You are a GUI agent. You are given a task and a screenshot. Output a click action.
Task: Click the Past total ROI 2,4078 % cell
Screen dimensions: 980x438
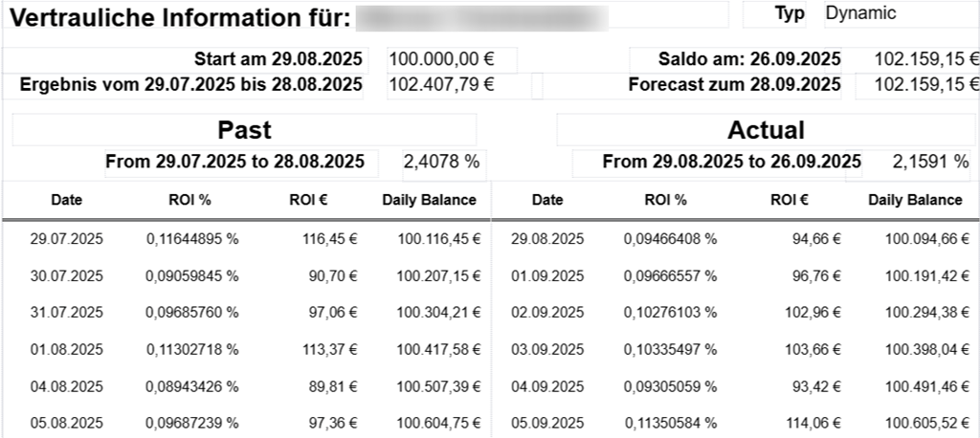pos(441,162)
